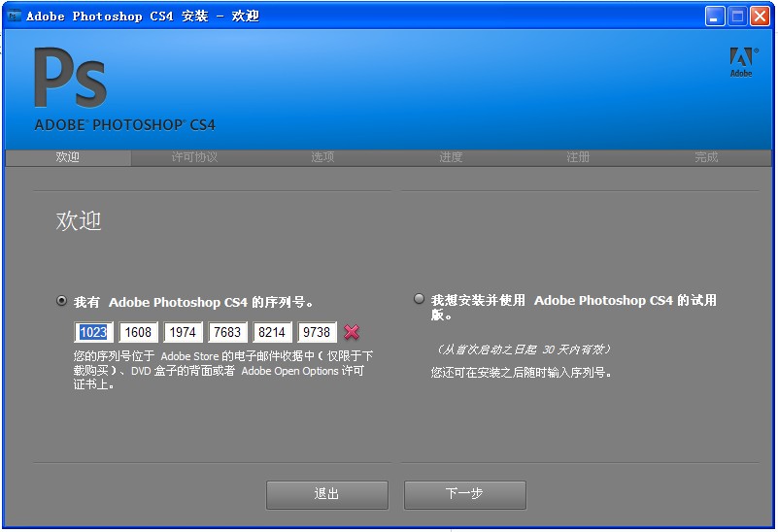Screen dimensions: 778x532
Task: Minimize the installer window
Action: click(x=715, y=17)
